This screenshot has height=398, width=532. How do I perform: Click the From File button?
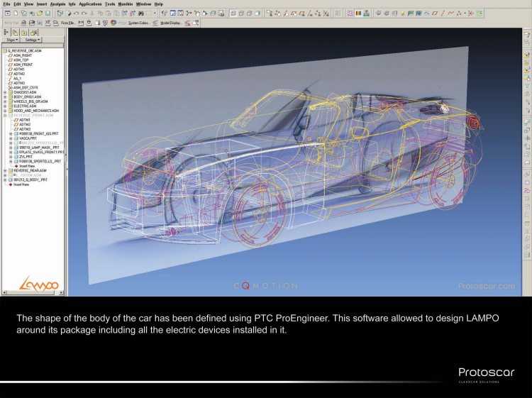click(x=69, y=23)
